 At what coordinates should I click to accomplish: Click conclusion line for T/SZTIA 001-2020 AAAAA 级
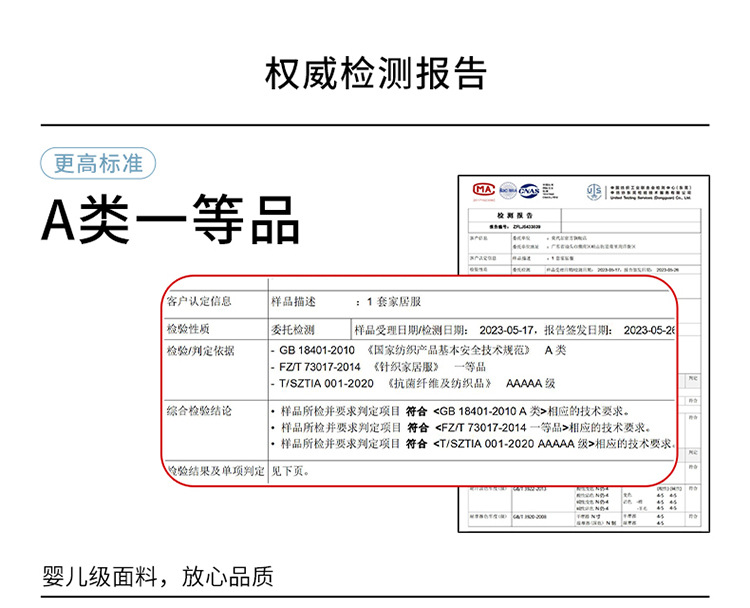(473, 444)
